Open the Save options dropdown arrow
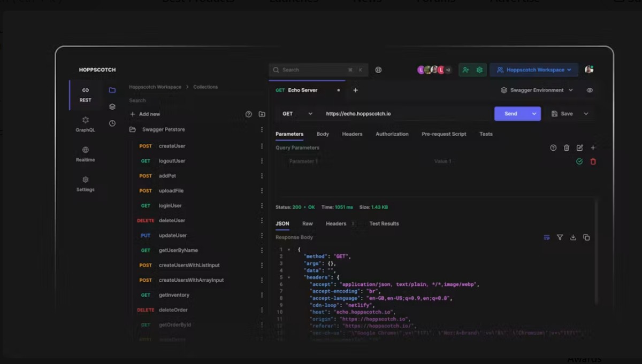This screenshot has width=642, height=364. [x=586, y=114]
